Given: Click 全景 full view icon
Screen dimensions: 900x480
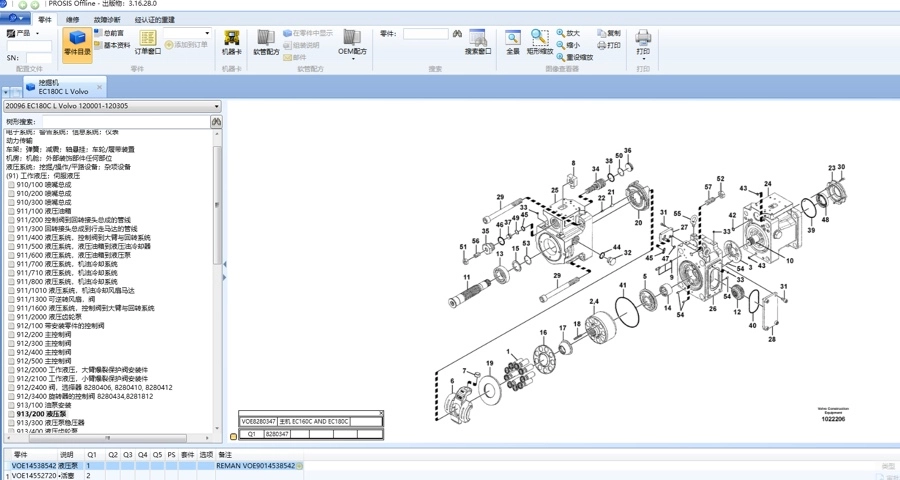Looking at the screenshot, I should pyautogui.click(x=513, y=43).
